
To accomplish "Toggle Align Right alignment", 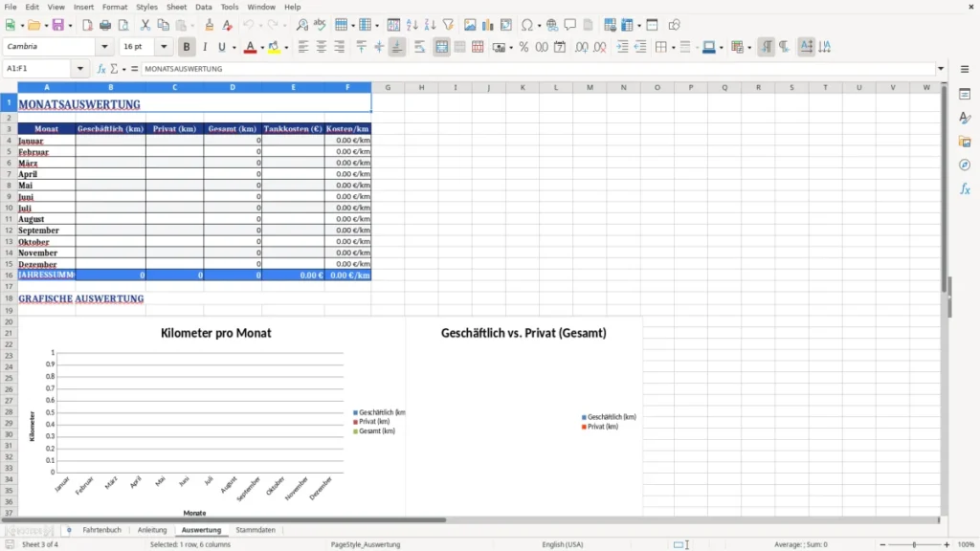I will [x=340, y=47].
